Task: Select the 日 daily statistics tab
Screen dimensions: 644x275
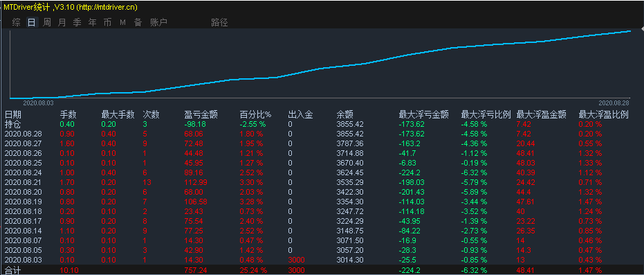Action: (x=32, y=23)
